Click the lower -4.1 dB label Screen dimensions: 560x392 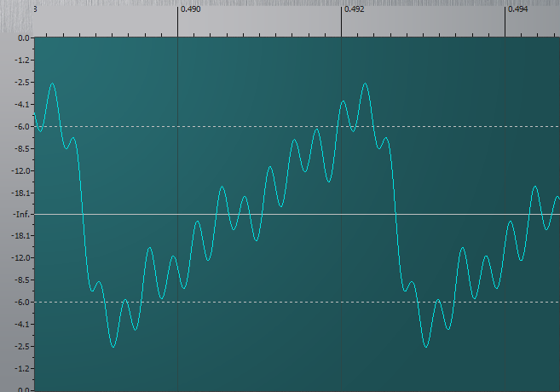point(22,324)
